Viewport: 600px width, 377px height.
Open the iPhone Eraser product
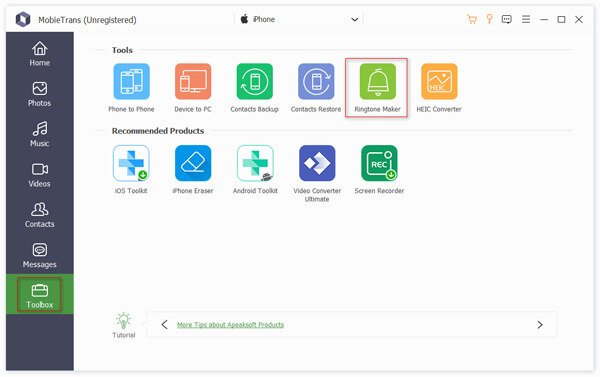click(193, 163)
